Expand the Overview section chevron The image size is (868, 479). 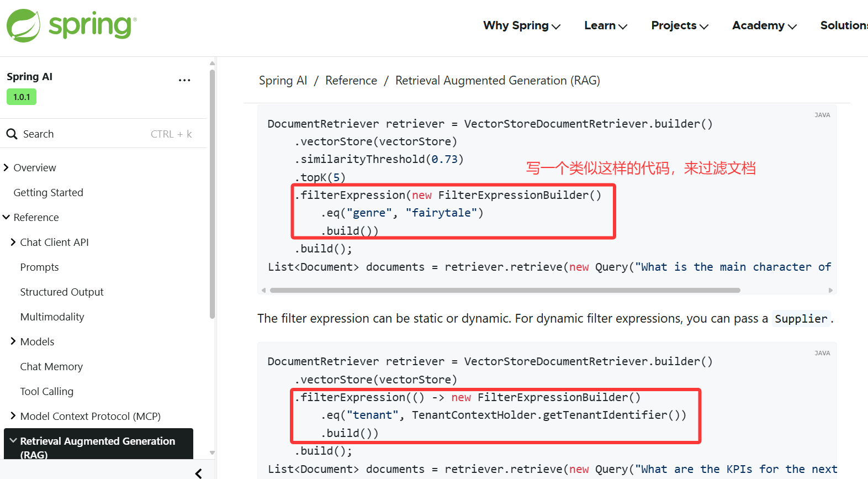pos(6,167)
